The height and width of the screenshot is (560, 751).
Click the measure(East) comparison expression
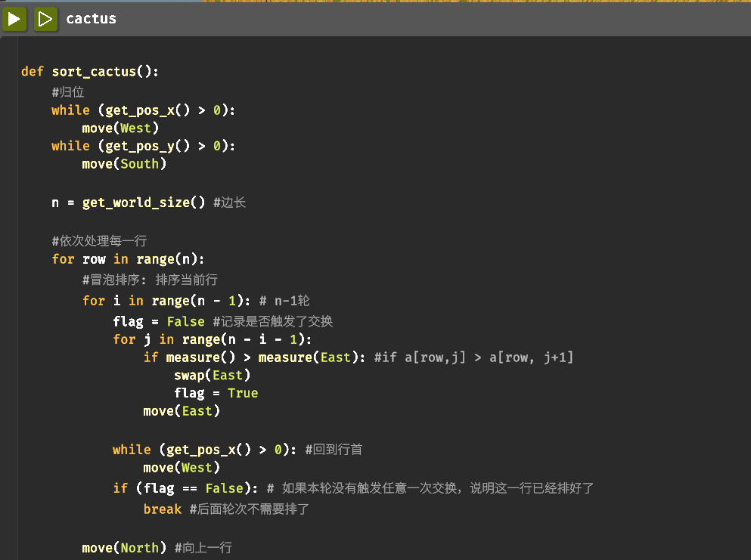[306, 357]
